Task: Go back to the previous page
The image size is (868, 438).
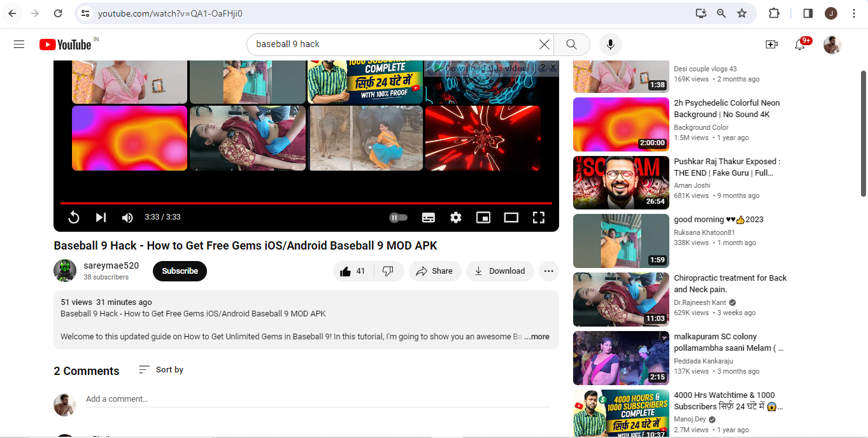Action: tap(13, 13)
